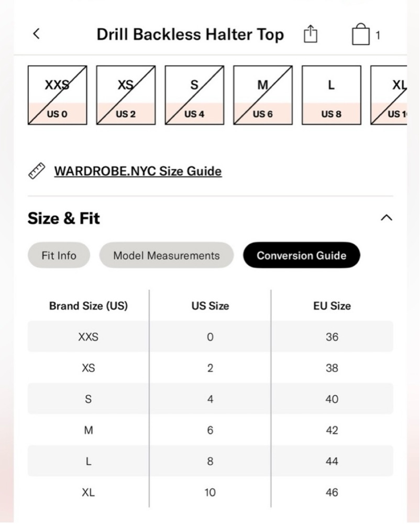
Task: Choose the partially visible XL size box
Action: click(x=389, y=95)
